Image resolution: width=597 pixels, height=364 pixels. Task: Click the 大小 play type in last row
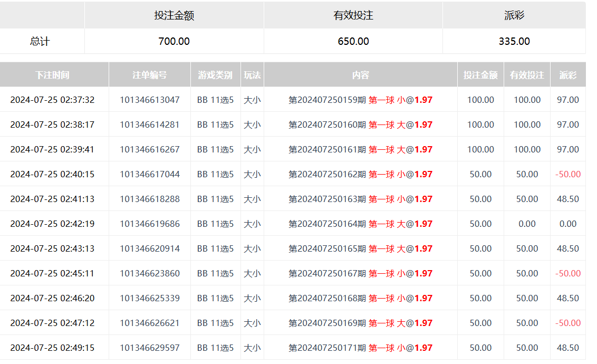click(252, 348)
